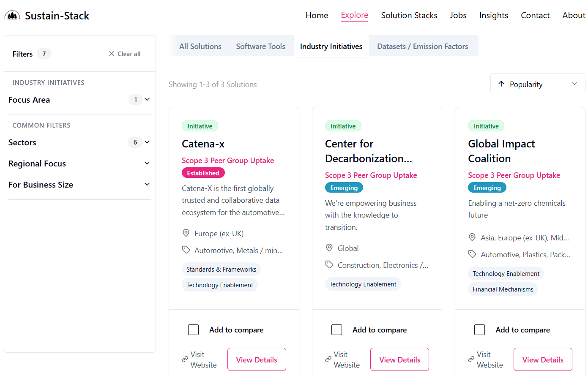The width and height of the screenshot is (588, 376).
Task: Tick Add to compare for Global Impact Coalition
Action: (479, 330)
